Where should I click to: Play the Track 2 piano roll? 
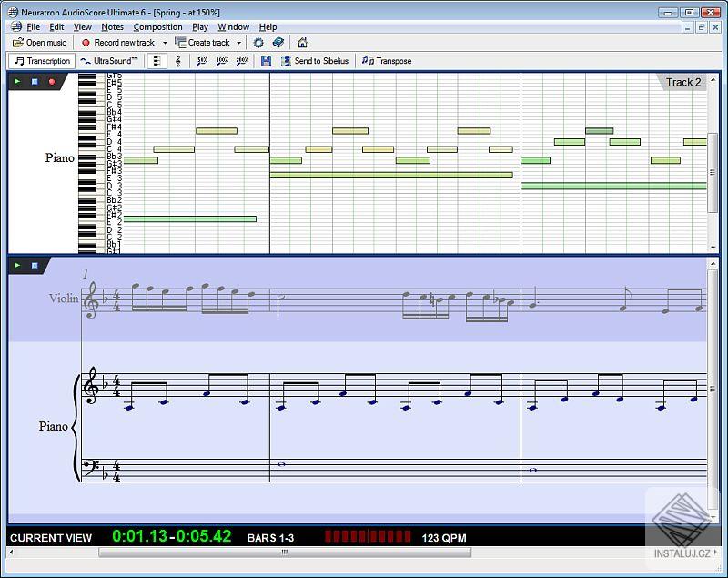(x=15, y=81)
